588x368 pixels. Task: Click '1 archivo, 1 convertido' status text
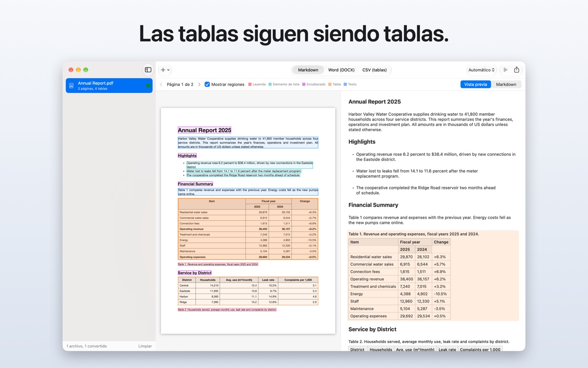coord(87,346)
